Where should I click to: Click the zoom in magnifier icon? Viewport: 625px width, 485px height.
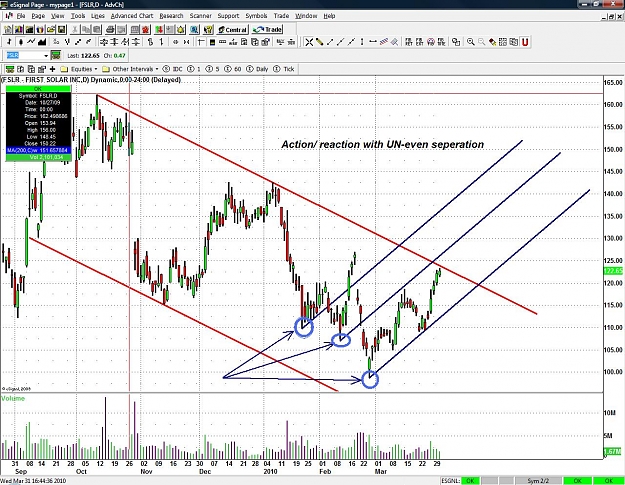pyautogui.click(x=471, y=42)
